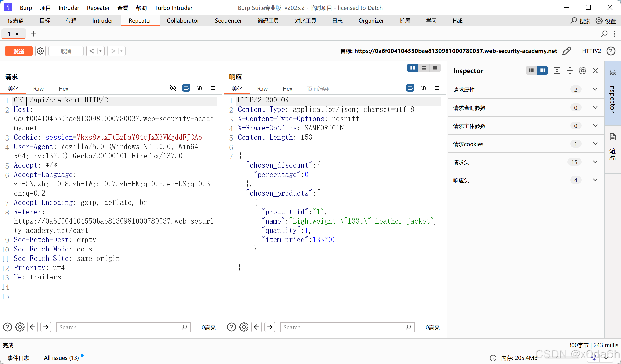Image resolution: width=621 pixels, height=364 pixels.
Task: Click the orange 发送 send button
Action: [x=18, y=51]
